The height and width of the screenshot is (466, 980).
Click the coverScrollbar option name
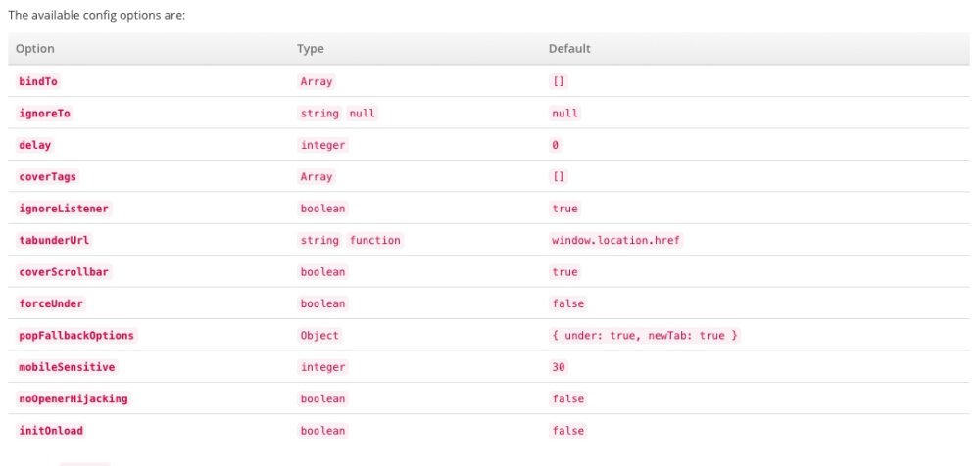(x=64, y=272)
